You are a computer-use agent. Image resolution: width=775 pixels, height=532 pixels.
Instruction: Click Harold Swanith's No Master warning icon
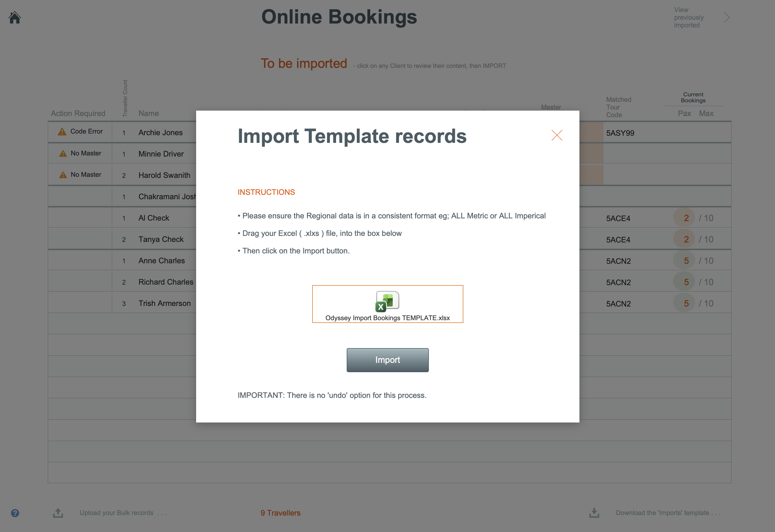click(x=63, y=175)
